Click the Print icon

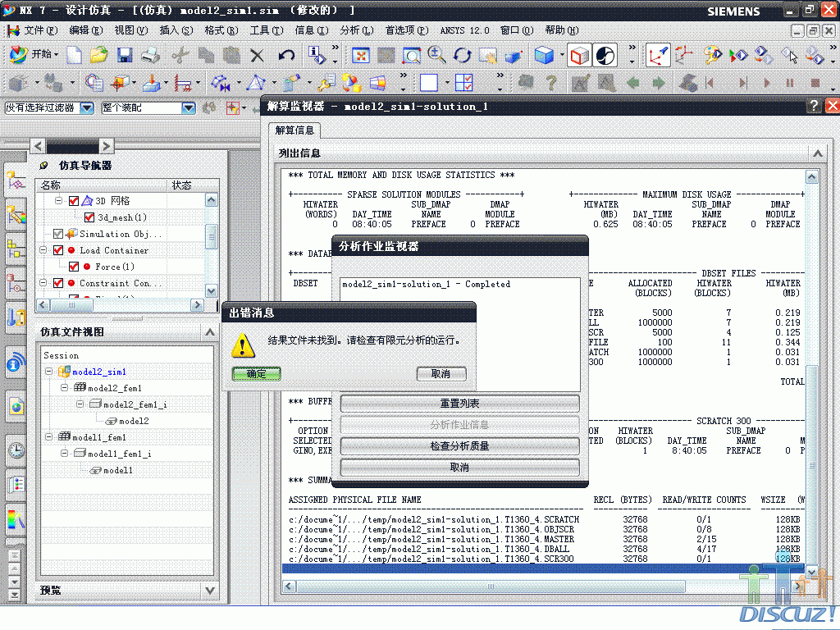point(151,55)
